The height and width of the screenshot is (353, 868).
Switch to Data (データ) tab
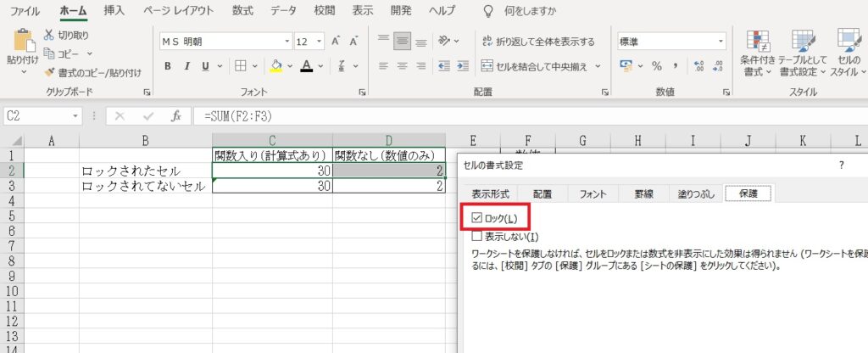tap(284, 10)
